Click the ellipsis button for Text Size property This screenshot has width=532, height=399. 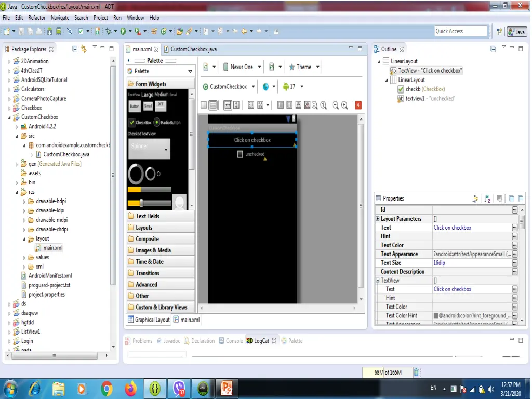(515, 263)
